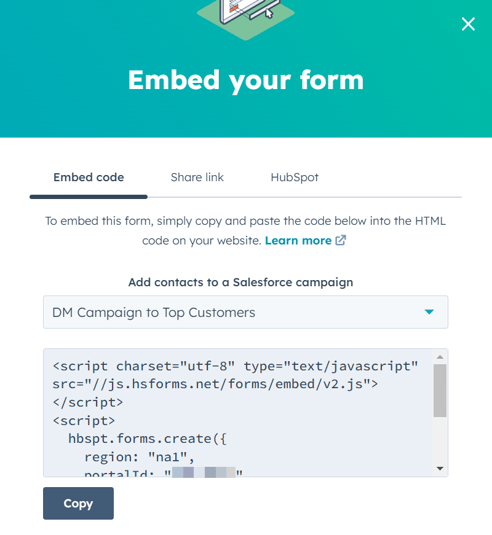Click the external link icon beside Learn more
The image size is (492, 535).
coord(341,240)
